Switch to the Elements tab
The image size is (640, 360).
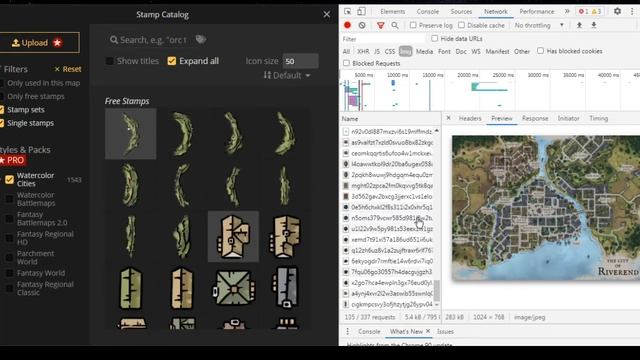393,11
